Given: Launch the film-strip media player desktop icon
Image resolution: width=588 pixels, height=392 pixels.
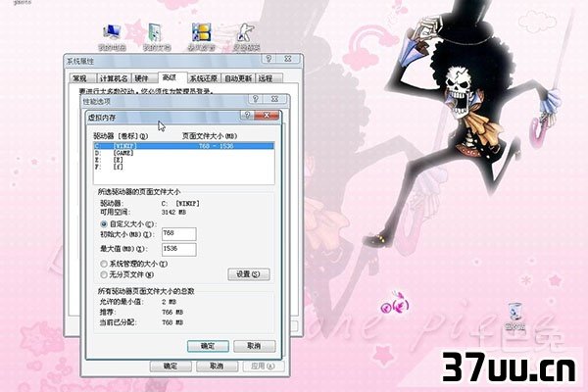Looking at the screenshot, I should coord(201,37).
